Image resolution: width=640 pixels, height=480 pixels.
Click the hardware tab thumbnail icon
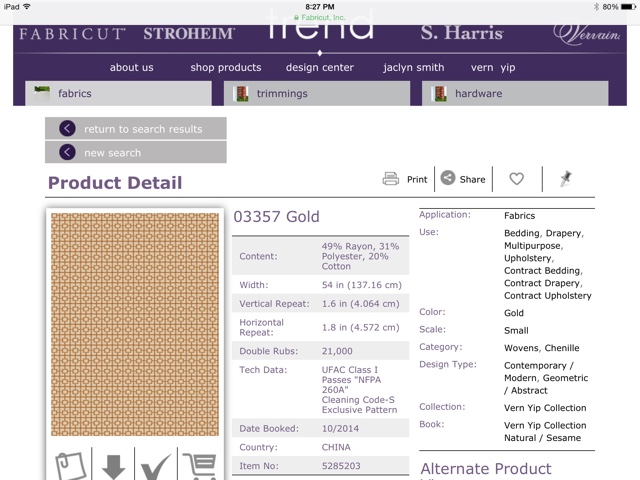(440, 93)
